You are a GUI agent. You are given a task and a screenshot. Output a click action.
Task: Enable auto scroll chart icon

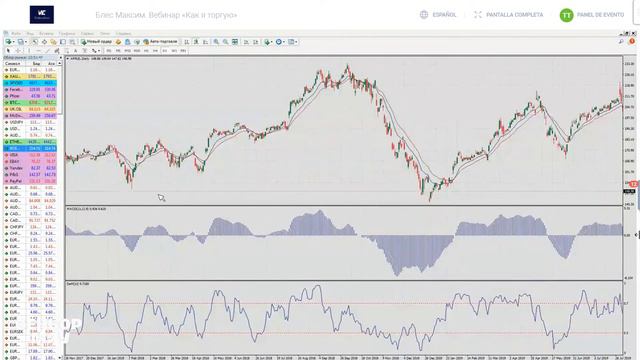point(246,42)
